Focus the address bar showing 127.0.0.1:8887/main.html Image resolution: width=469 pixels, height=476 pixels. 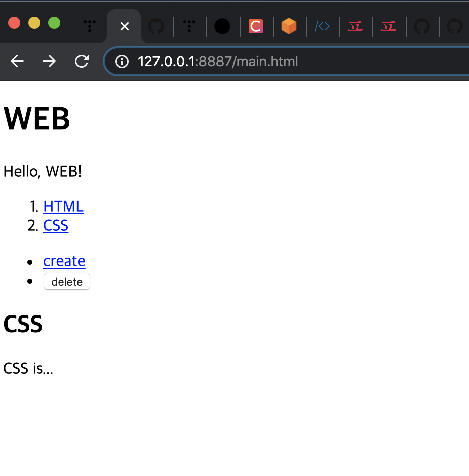tap(285, 61)
